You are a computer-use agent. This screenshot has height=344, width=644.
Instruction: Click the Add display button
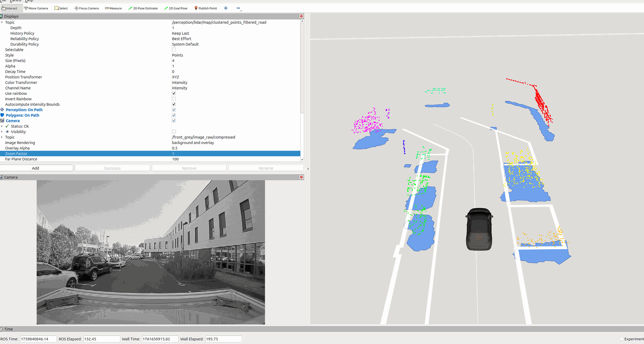click(x=36, y=168)
